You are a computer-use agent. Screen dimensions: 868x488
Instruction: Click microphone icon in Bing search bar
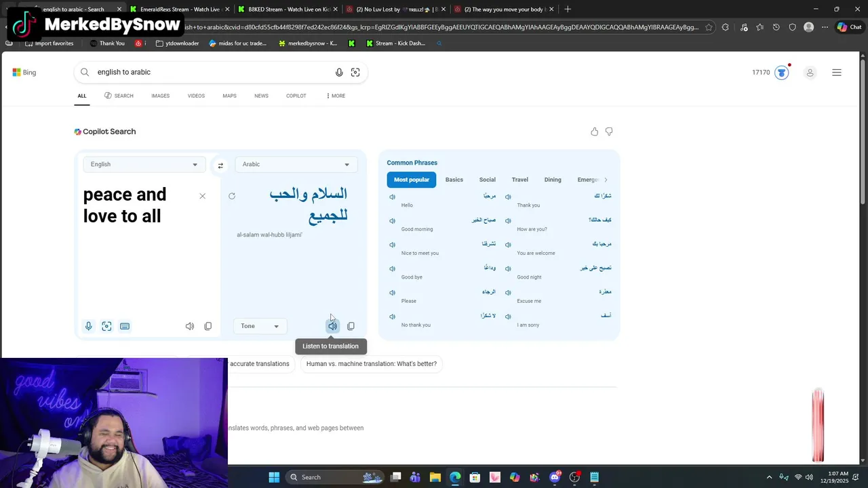(339, 72)
